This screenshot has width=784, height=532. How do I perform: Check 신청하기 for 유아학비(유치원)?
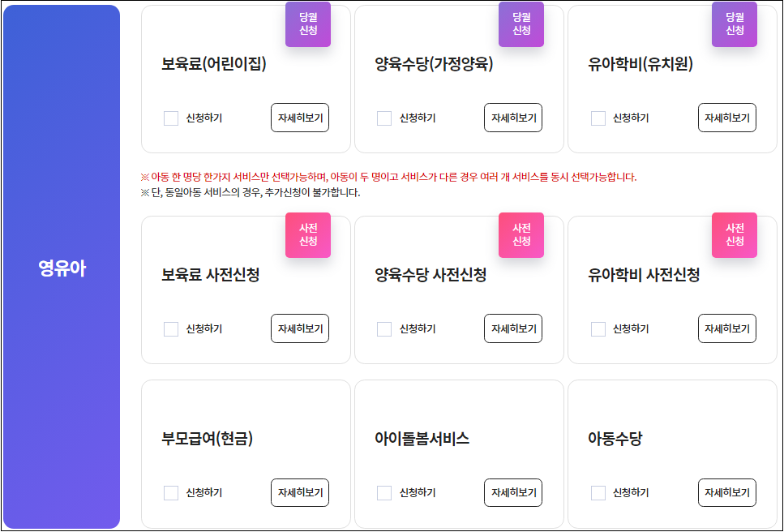coord(598,118)
